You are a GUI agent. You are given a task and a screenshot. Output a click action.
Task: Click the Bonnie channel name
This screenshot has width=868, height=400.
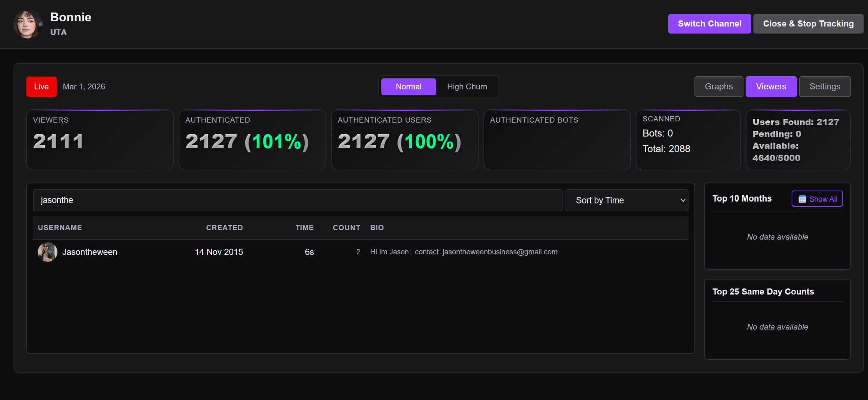[x=71, y=17]
